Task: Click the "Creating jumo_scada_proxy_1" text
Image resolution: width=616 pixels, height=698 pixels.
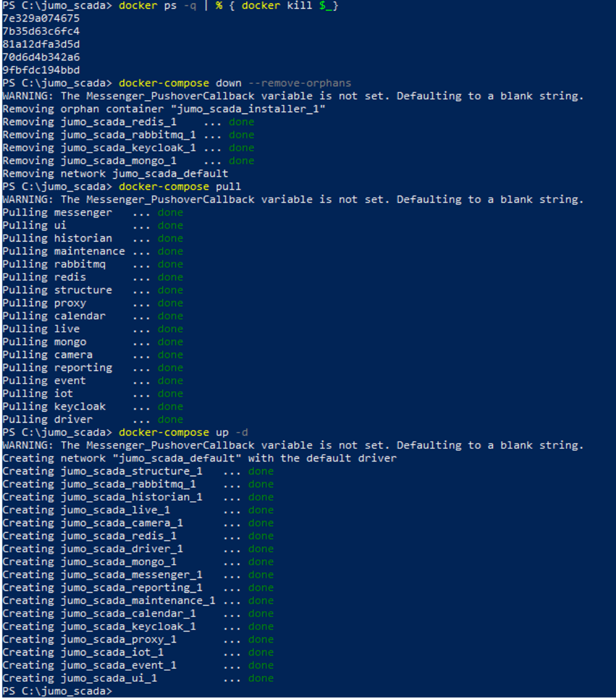Action: pos(90,639)
